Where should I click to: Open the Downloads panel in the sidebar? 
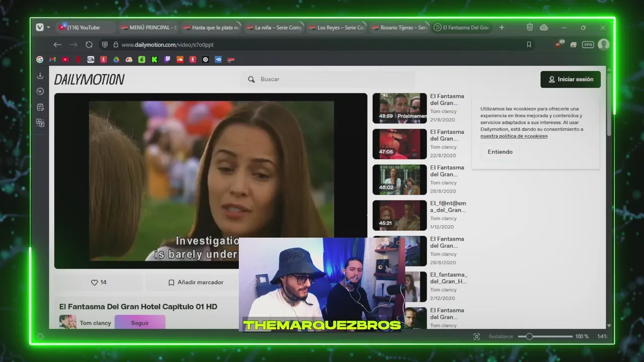pyautogui.click(x=41, y=76)
